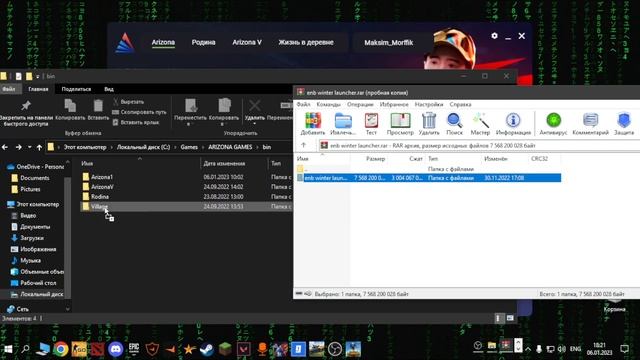Screen dimensions: 640x360
Task: Select the Родина tab in launcher
Action: tap(203, 42)
